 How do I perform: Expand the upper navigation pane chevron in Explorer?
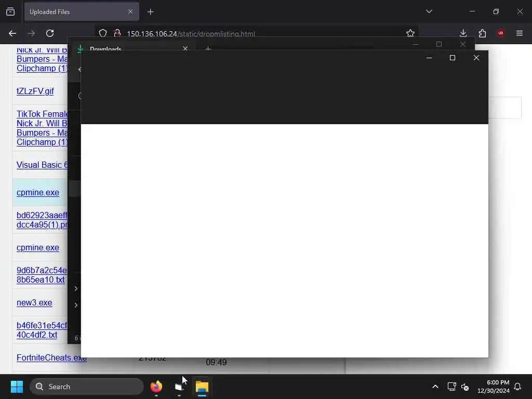[76, 289]
